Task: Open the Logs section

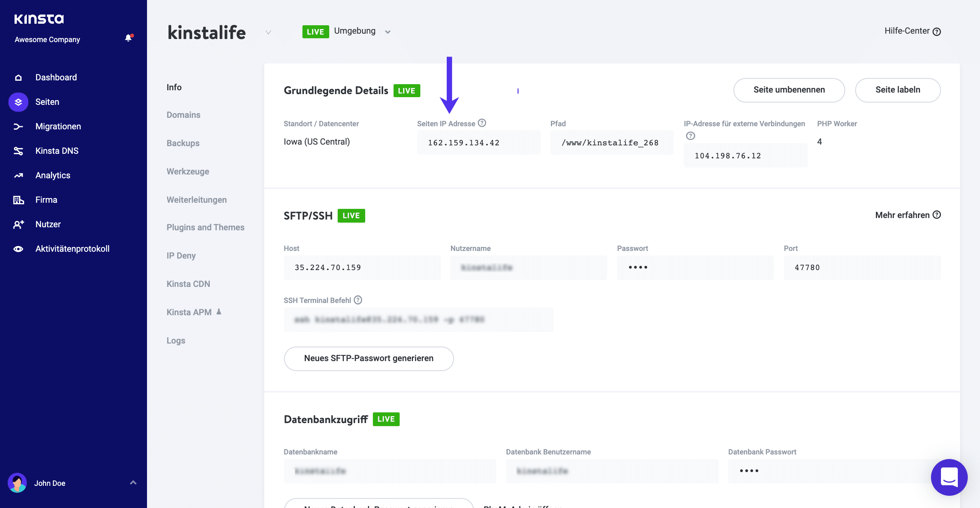Action: click(x=176, y=340)
